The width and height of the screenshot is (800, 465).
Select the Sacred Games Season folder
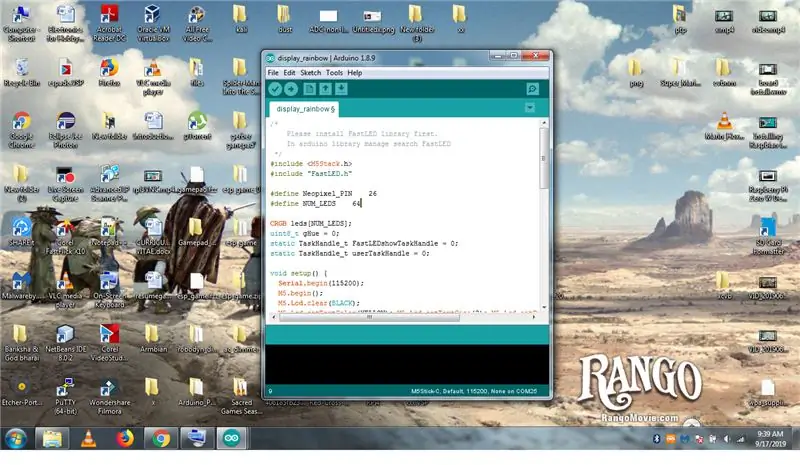pos(241,396)
